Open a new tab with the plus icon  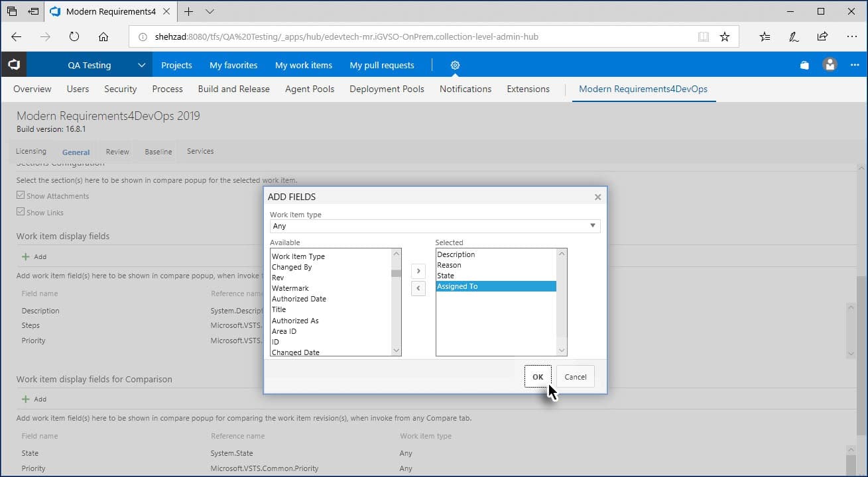(x=189, y=11)
